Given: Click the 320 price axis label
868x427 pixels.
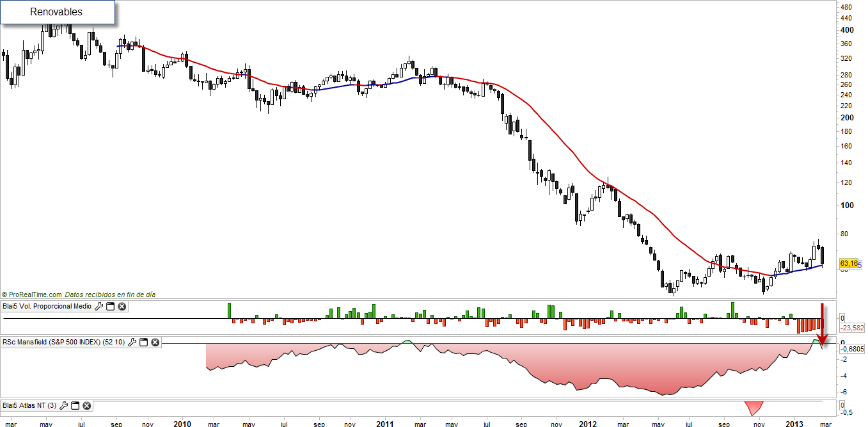Looking at the screenshot, I should pos(846,58).
